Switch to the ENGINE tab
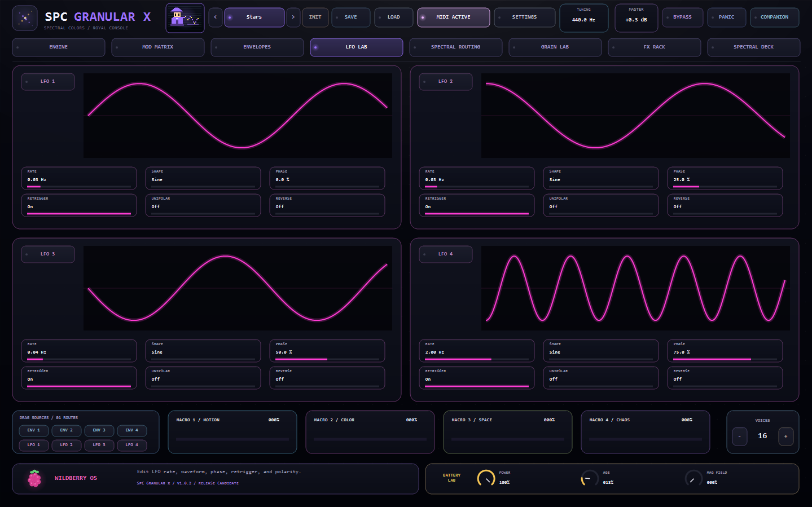This screenshot has height=507, width=812. point(59,47)
